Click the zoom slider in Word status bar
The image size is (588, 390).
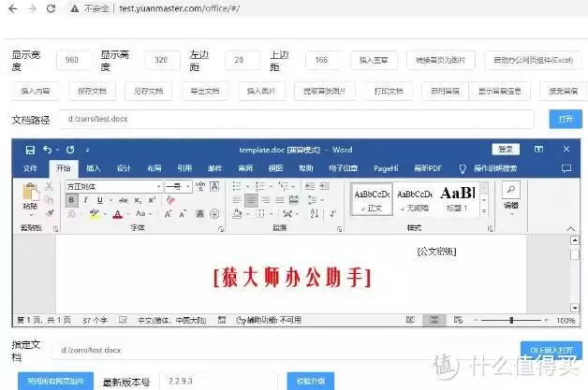(x=511, y=320)
